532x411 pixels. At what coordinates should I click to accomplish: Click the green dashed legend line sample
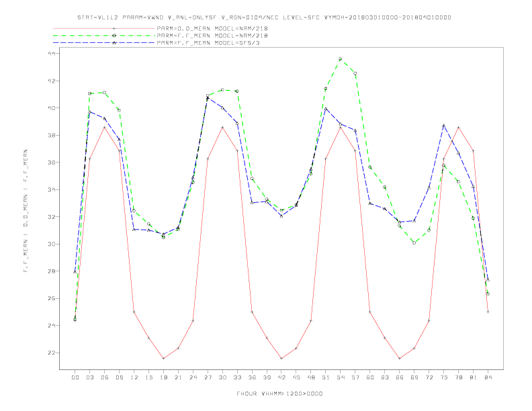coord(104,36)
